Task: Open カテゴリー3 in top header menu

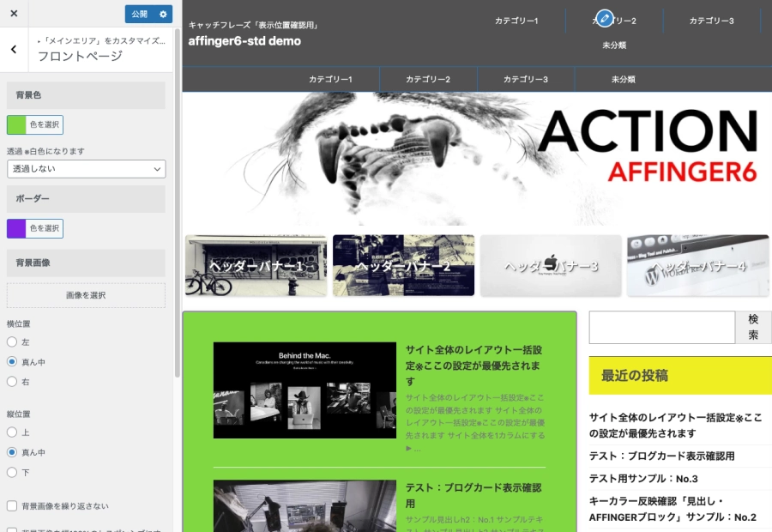Action: (711, 21)
